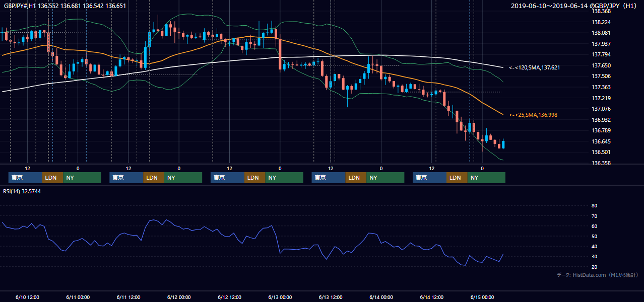Click price axis value 137.794
Image resolution: width=644 pixels, height=302 pixels.
click(601, 54)
